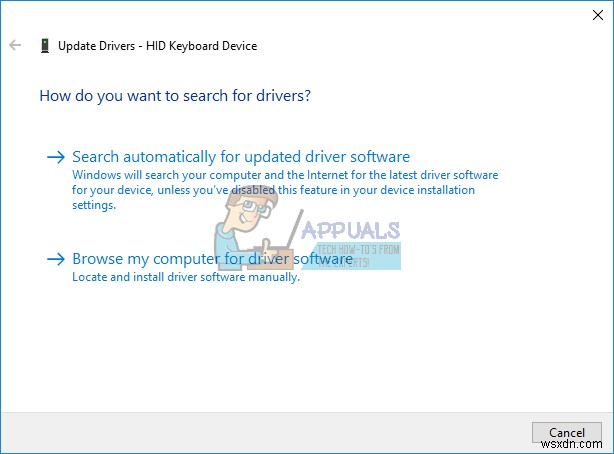Viewport: 614px width, 454px height.
Task: Click the description starting with Windows will search
Action: 285,175
